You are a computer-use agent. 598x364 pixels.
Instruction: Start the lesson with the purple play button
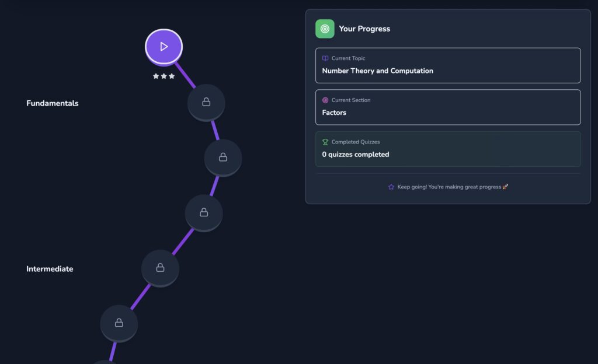(x=164, y=46)
